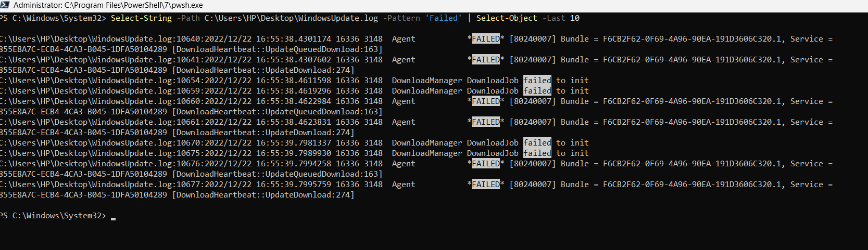
Task: Click the WindowsUpdate.log path argument in the command
Action: coord(291,18)
